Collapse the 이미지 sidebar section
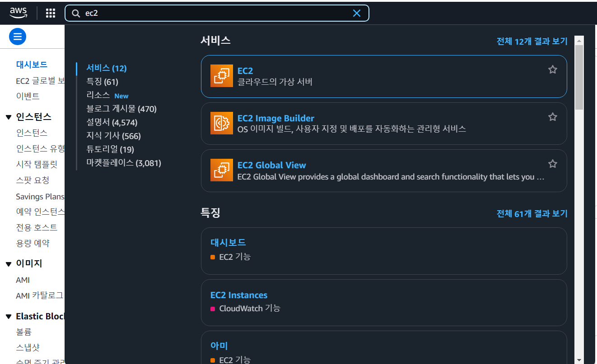The width and height of the screenshot is (597, 364). click(x=9, y=264)
